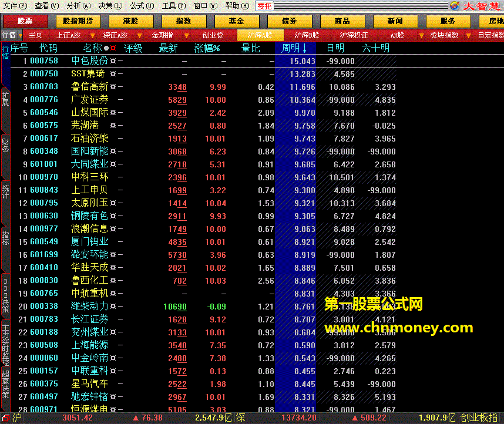The image size is (504, 424).
Task: Open the 查看(V) menu
Action: pyautogui.click(x=46, y=6)
